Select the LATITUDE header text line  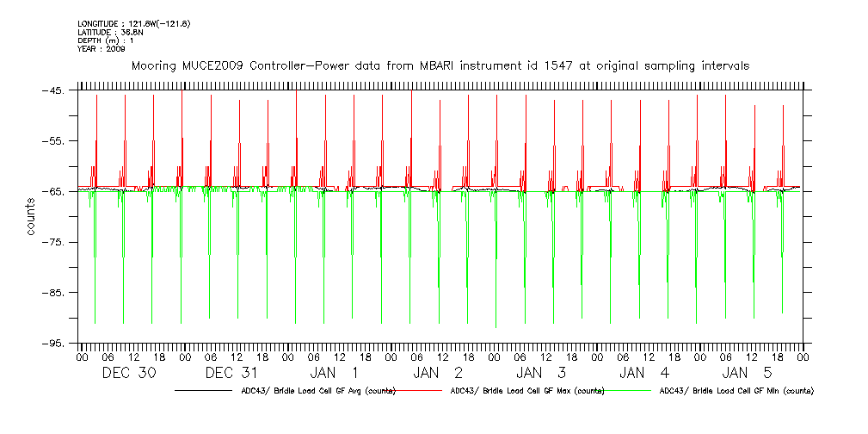tap(110, 32)
